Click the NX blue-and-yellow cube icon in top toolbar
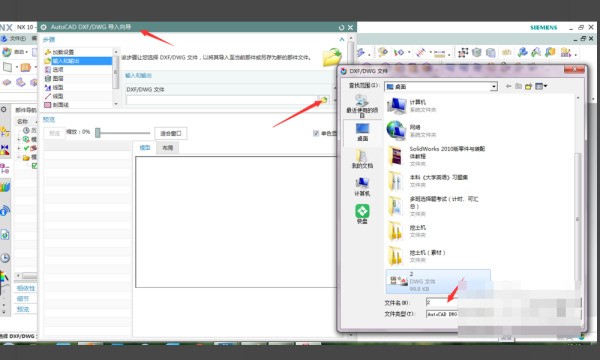The height and width of the screenshot is (360, 600). click(550, 52)
